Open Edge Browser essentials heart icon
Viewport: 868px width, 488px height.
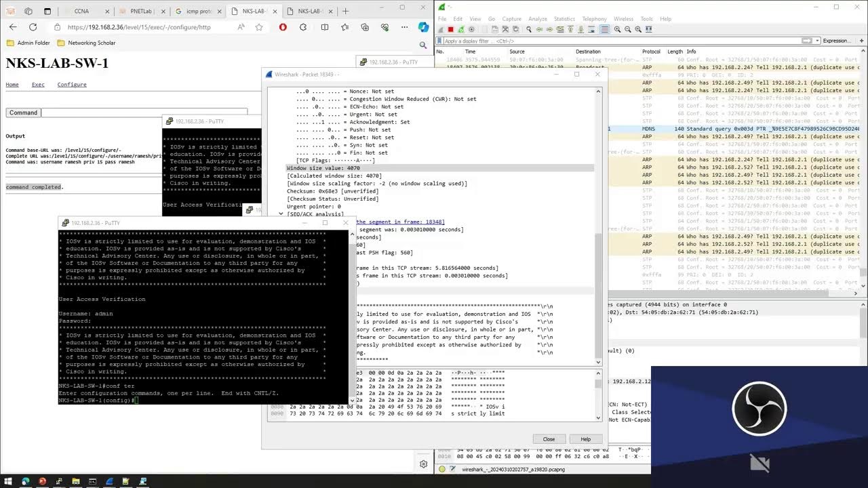pyautogui.click(x=385, y=27)
